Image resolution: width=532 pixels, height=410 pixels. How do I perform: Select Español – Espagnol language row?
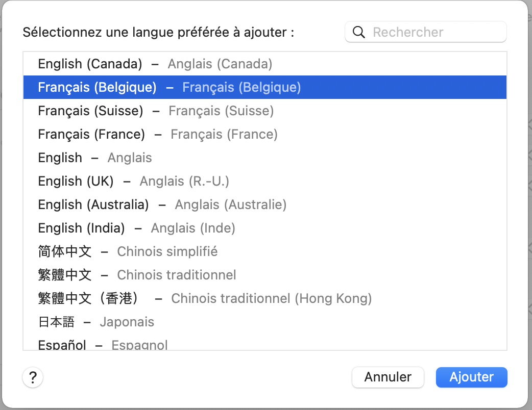pyautogui.click(x=103, y=345)
